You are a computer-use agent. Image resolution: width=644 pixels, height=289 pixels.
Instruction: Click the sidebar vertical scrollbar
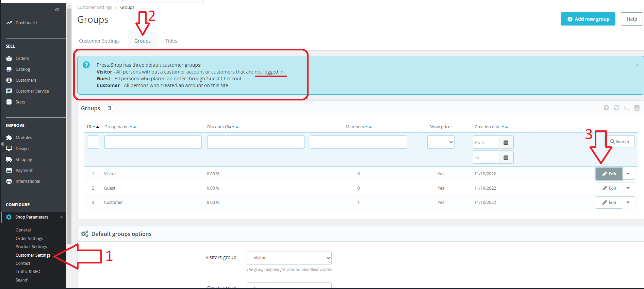point(69,126)
